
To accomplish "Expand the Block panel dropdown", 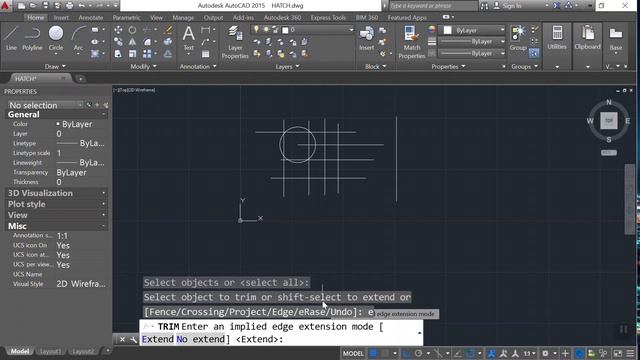I will pyautogui.click(x=376, y=67).
